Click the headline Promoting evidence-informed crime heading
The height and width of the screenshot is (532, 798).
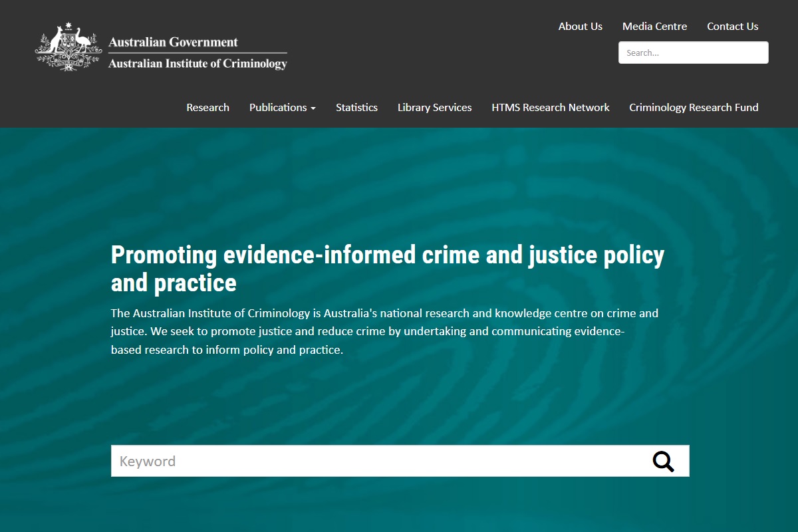pos(388,269)
